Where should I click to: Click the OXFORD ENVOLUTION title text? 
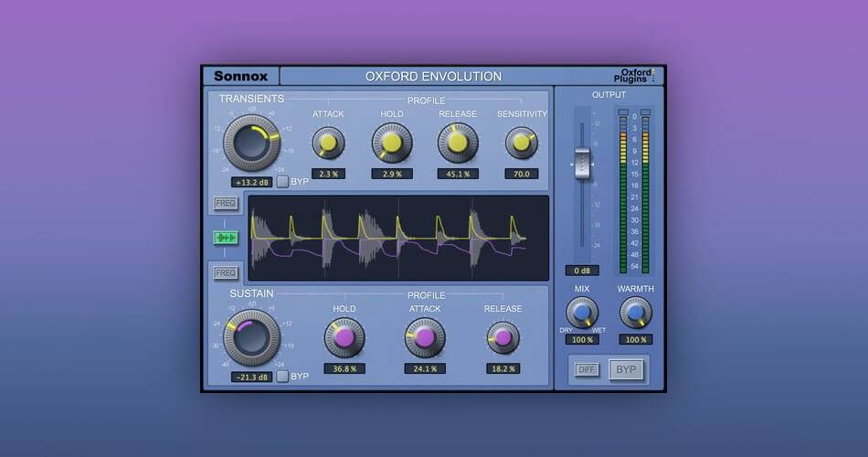433,77
